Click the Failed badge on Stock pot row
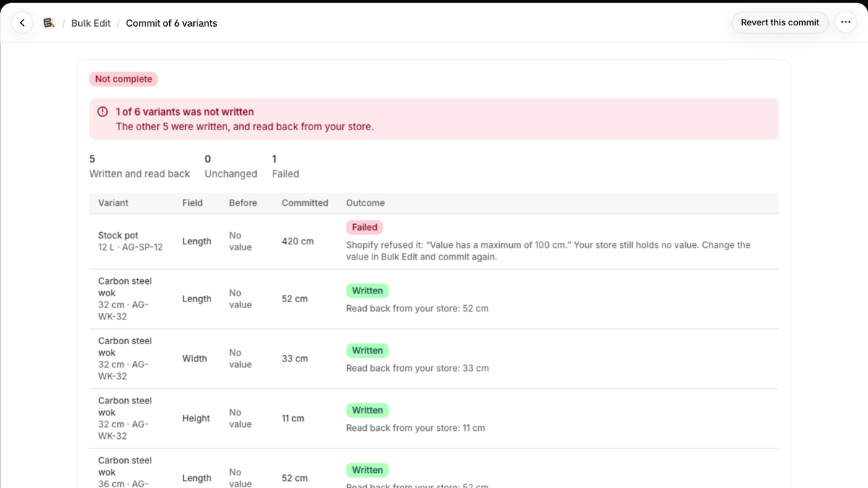 [x=365, y=227]
